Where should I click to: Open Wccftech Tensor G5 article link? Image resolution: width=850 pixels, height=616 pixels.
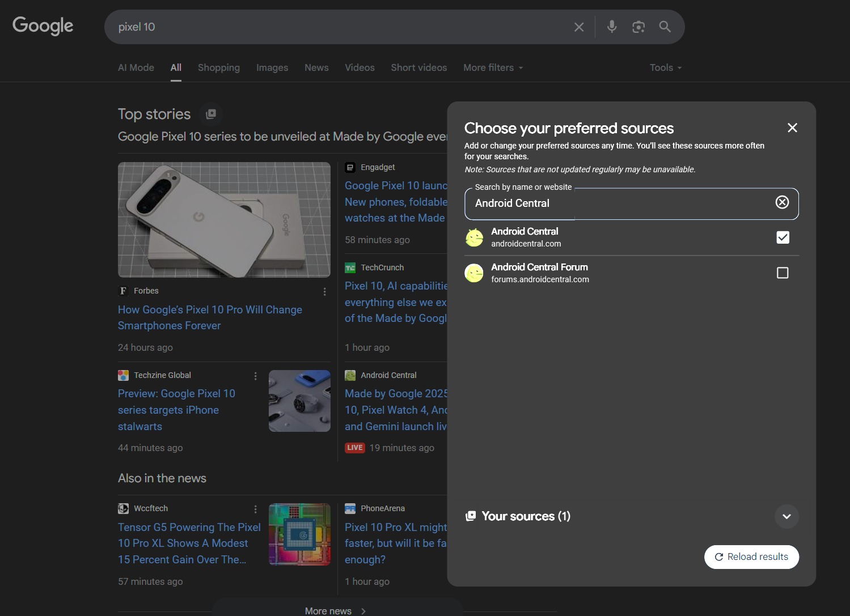(x=189, y=543)
